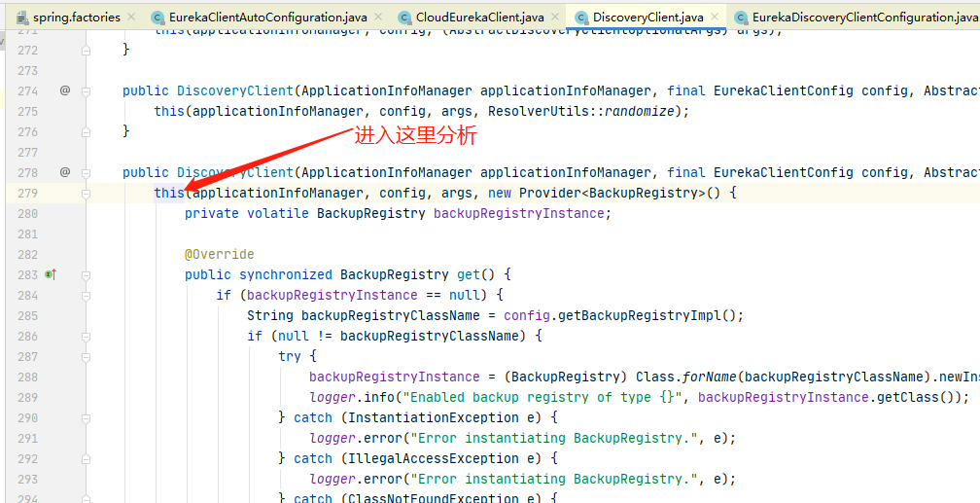Click 'ResolverUtils::randomize' on line 275
This screenshot has height=503, width=980.
click(x=581, y=111)
